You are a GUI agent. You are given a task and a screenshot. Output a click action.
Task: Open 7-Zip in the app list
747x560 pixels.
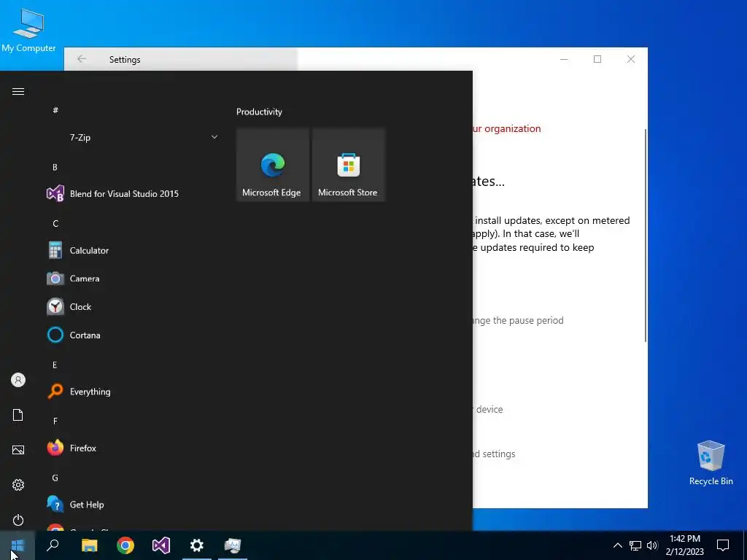click(x=133, y=138)
